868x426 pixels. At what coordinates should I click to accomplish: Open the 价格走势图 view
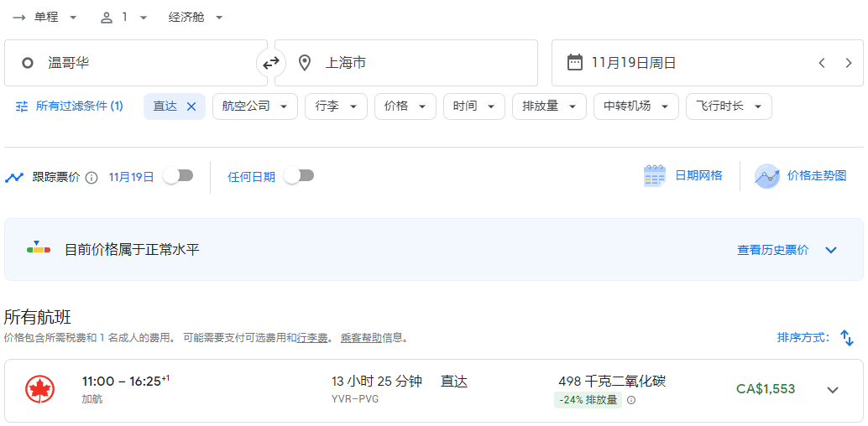click(801, 176)
